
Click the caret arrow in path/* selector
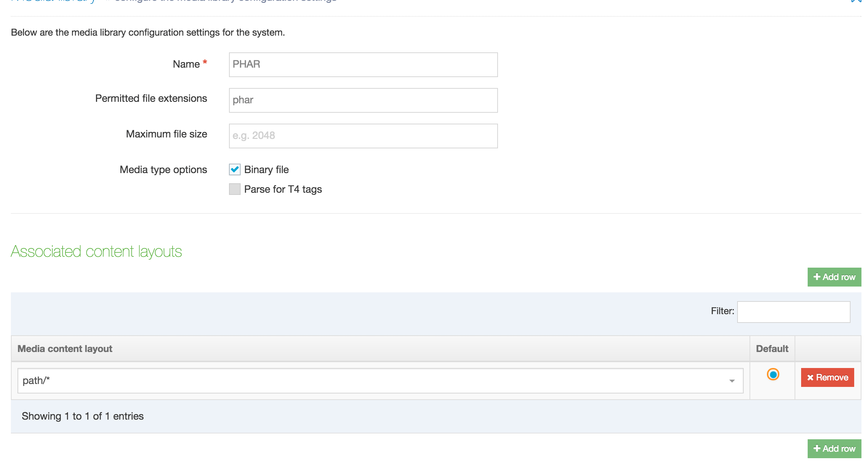732,381
